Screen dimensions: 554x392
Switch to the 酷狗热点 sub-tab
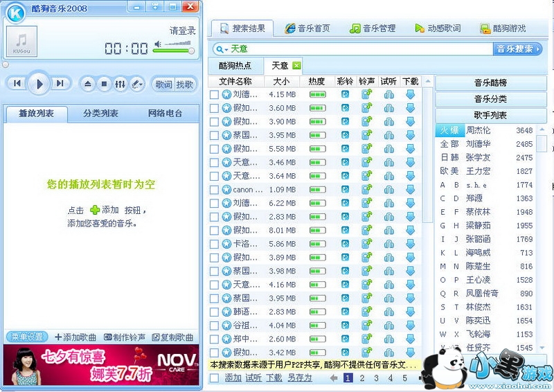pyautogui.click(x=235, y=66)
